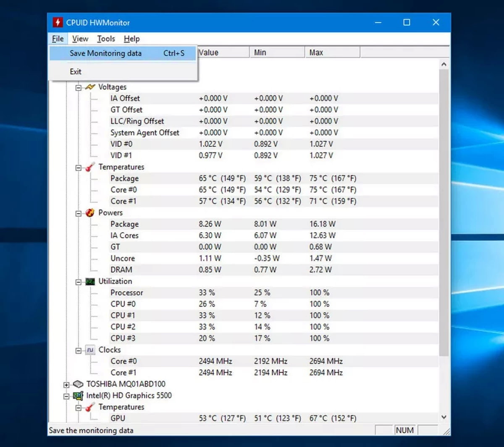Click the Temperatures thermometer icon
The width and height of the screenshot is (504, 447).
click(x=89, y=167)
